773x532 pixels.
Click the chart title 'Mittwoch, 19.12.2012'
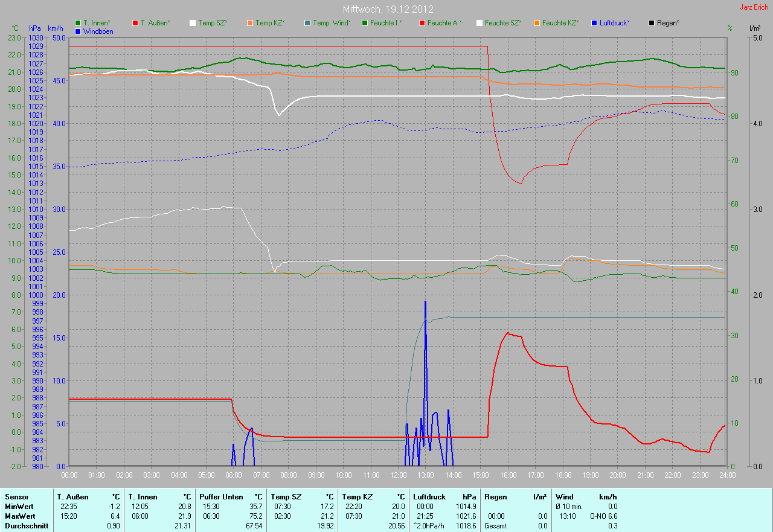tap(388, 9)
